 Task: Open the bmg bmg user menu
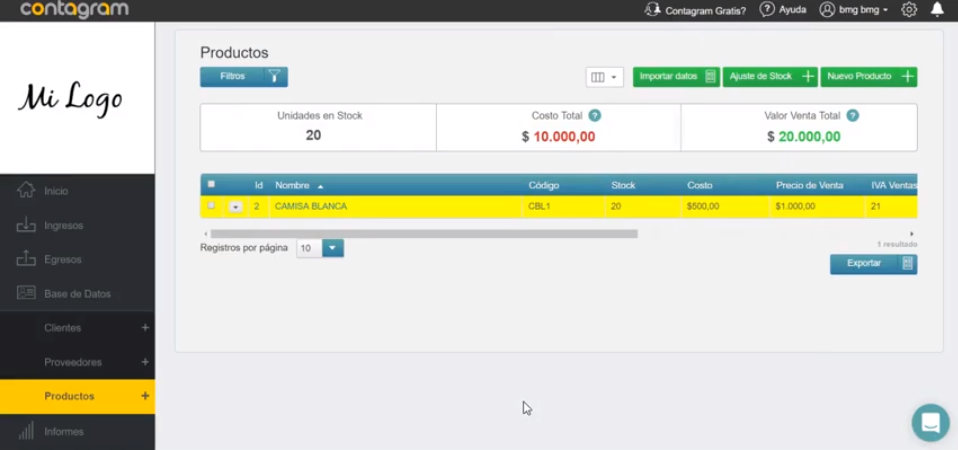854,10
